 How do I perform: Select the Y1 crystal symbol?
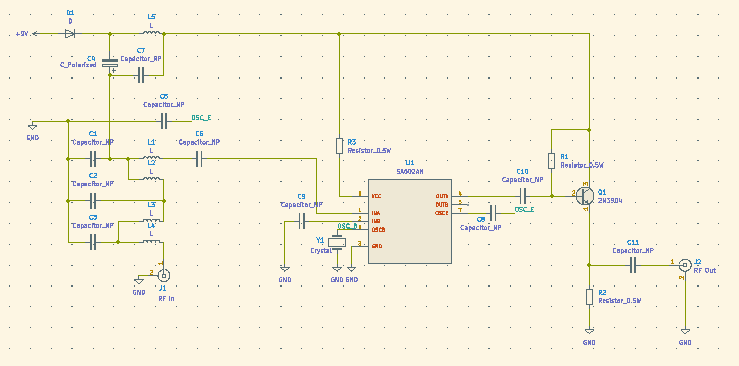337,243
